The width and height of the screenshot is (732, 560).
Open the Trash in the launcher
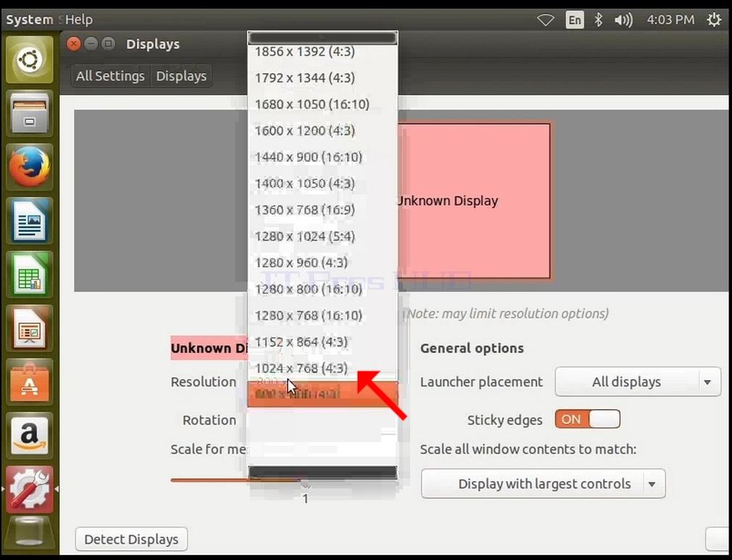tap(30, 535)
